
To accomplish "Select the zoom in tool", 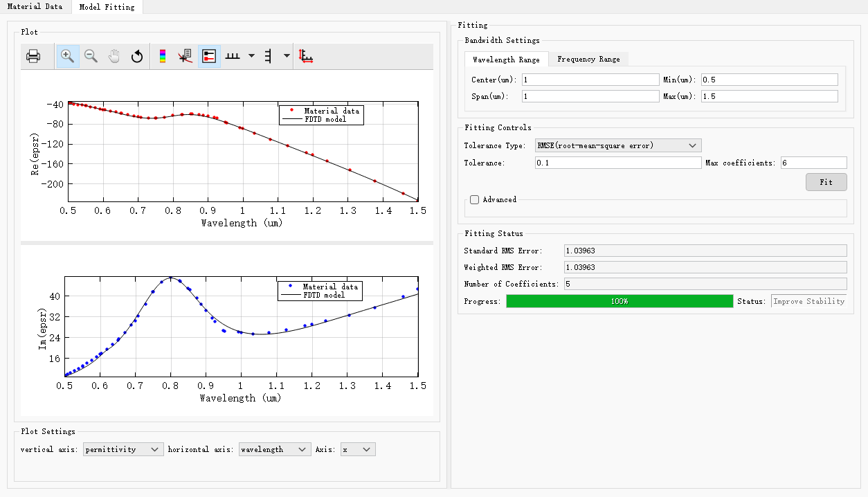I will [x=68, y=57].
